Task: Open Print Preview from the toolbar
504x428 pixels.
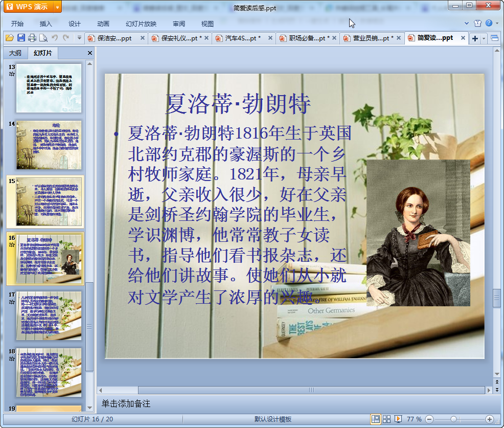Action: 43,38
